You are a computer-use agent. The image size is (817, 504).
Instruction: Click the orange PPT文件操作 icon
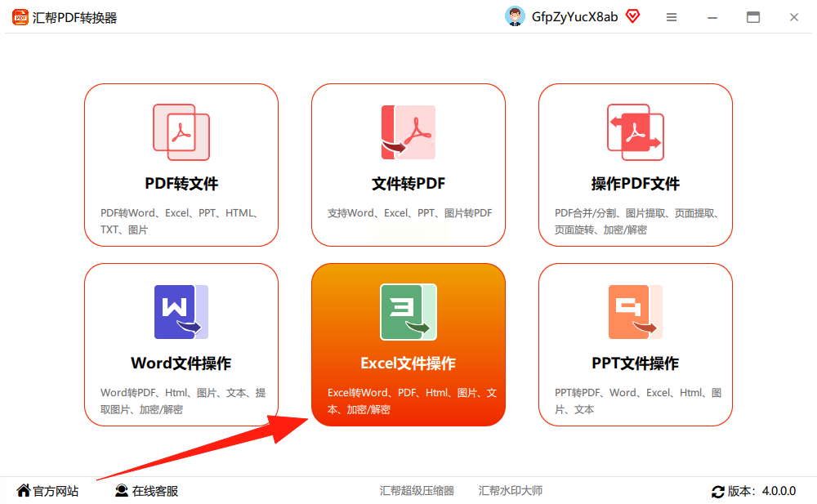tap(636, 312)
